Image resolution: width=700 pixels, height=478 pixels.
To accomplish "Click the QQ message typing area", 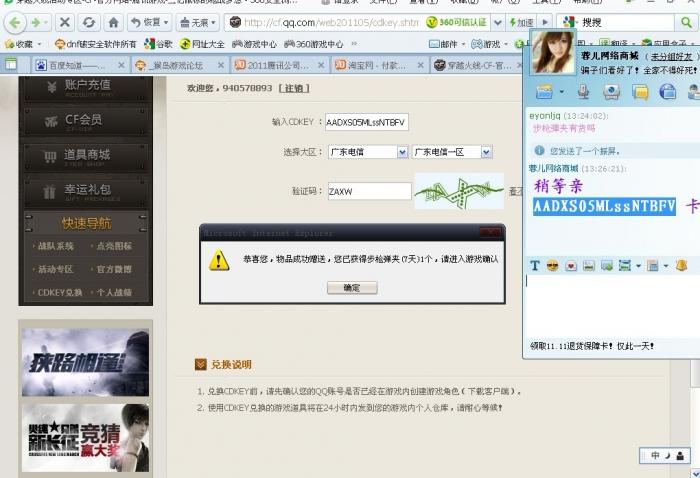I will tap(611, 306).
